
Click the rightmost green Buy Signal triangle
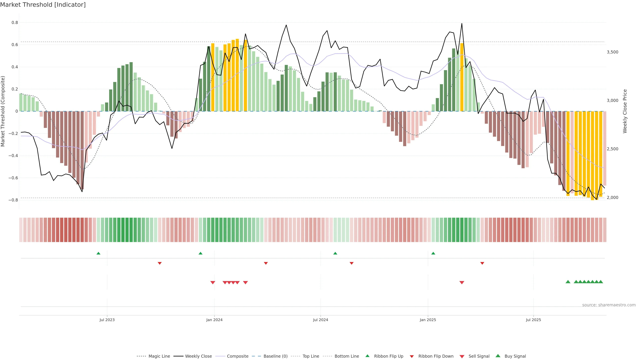point(601,282)
